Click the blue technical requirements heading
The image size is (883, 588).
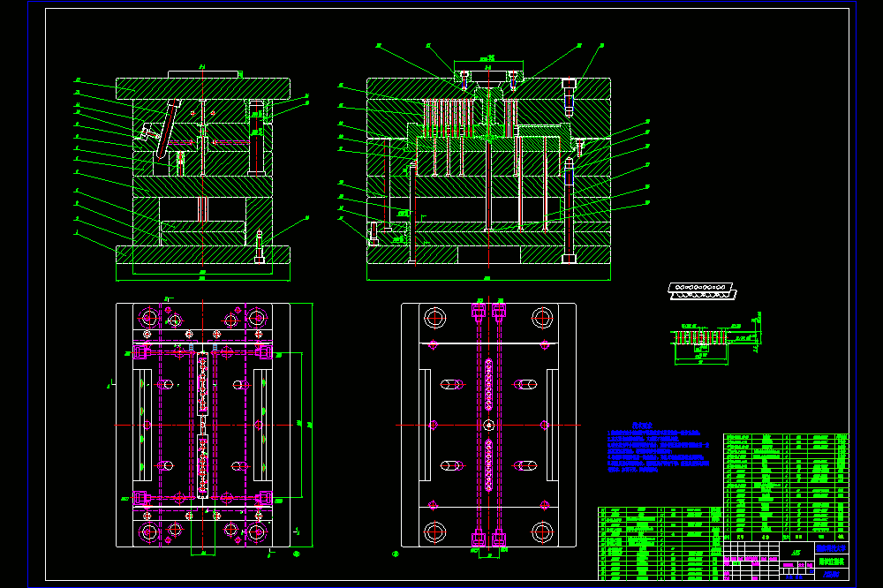[x=642, y=426]
